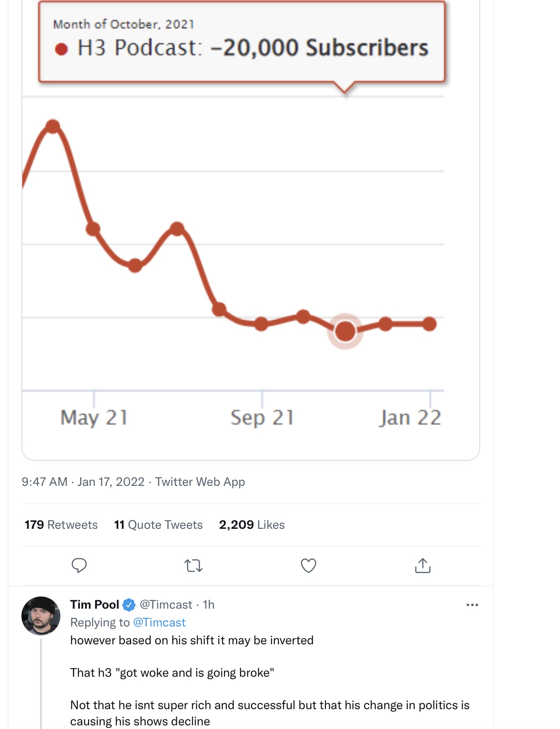Click the reply speech bubble icon
The width and height of the screenshot is (560, 729).
[79, 565]
